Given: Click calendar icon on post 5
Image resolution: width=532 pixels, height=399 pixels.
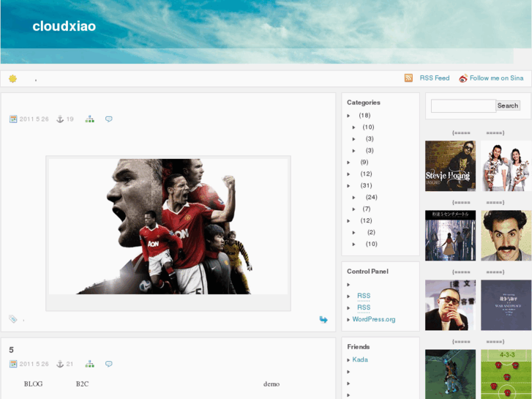Looking at the screenshot, I should click(x=13, y=364).
